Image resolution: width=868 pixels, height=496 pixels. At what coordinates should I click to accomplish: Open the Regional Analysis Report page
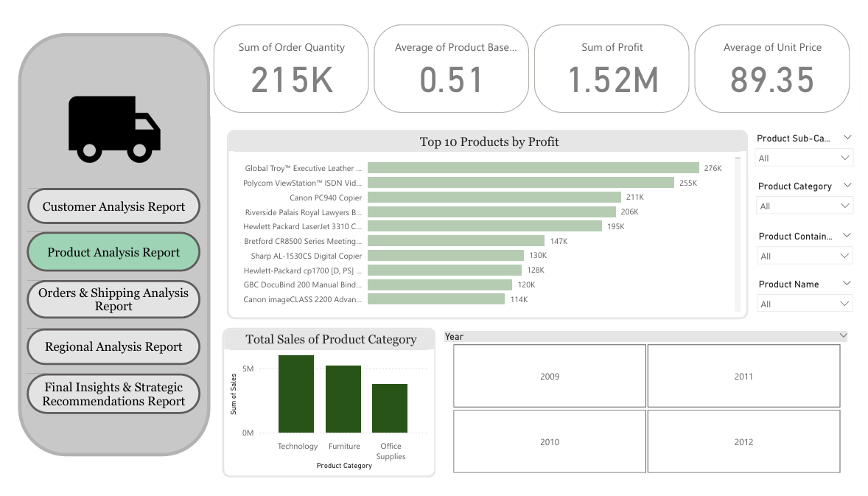113,346
